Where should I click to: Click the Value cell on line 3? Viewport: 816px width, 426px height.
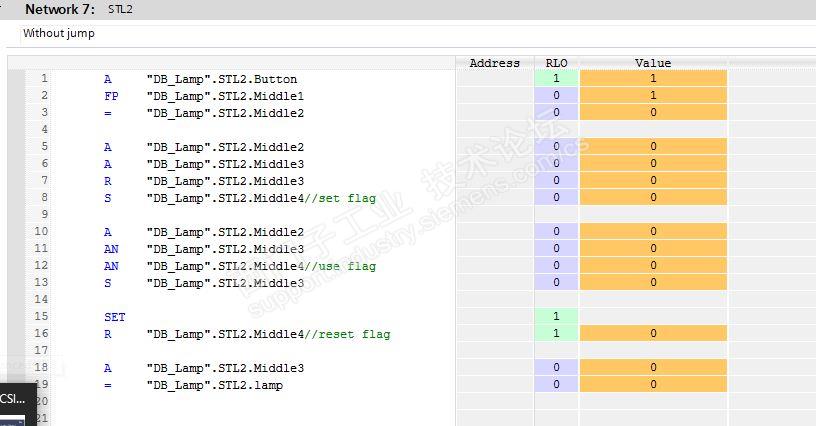click(x=653, y=112)
